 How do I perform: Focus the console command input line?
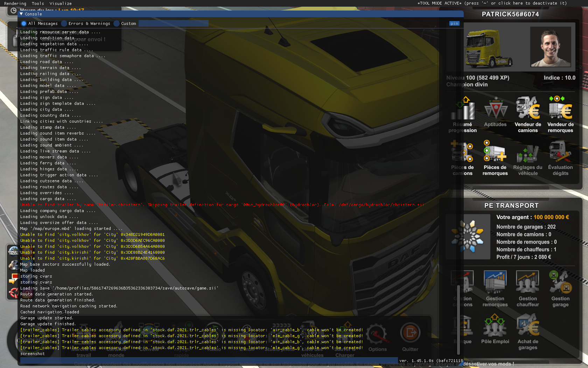[209, 361]
